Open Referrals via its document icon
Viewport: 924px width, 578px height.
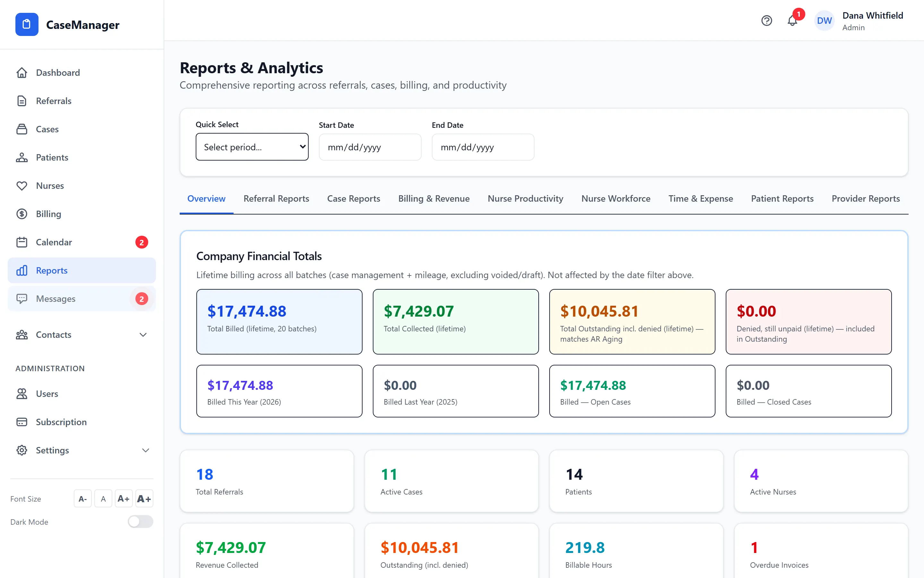(22, 101)
